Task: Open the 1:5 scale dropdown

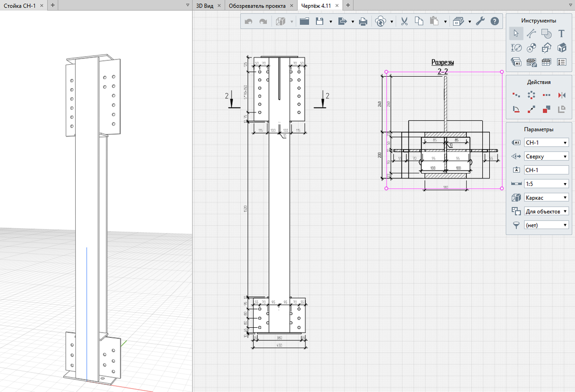Action: [x=547, y=184]
